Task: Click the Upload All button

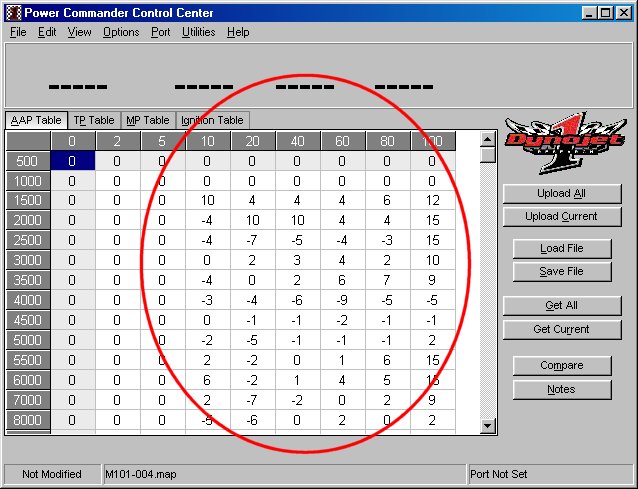Action: click(x=562, y=193)
